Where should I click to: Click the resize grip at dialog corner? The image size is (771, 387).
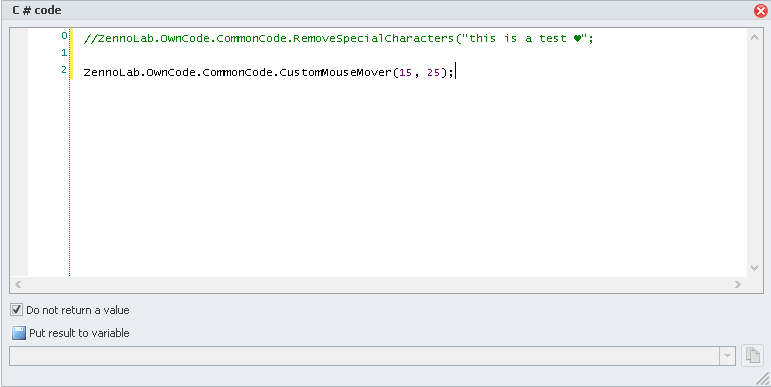tap(763, 379)
